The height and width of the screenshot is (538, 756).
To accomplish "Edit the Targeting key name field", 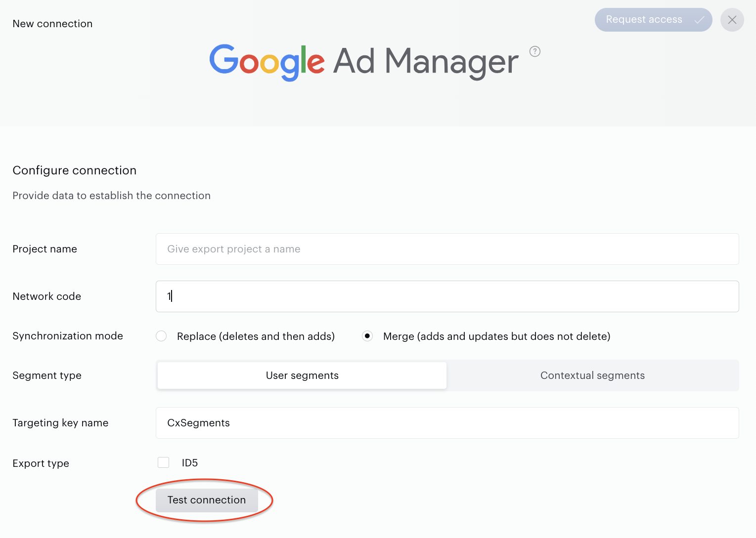I will point(447,423).
